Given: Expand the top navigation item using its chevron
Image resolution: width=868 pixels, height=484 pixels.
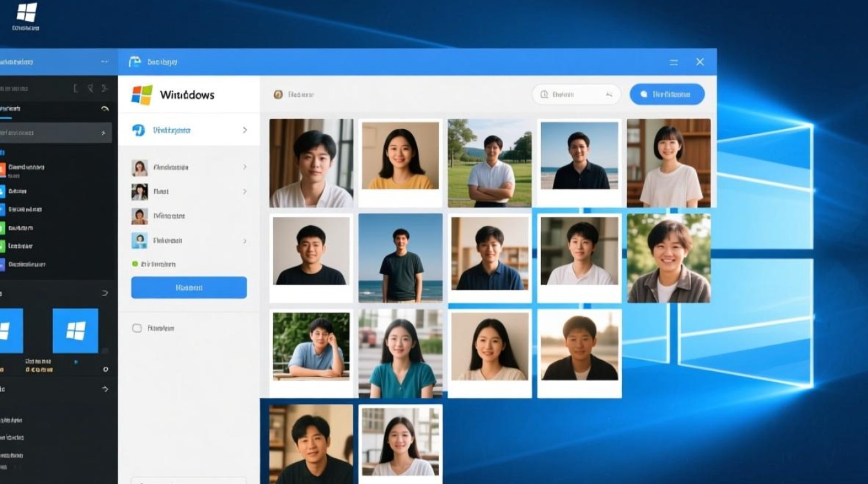Looking at the screenshot, I should (243, 130).
